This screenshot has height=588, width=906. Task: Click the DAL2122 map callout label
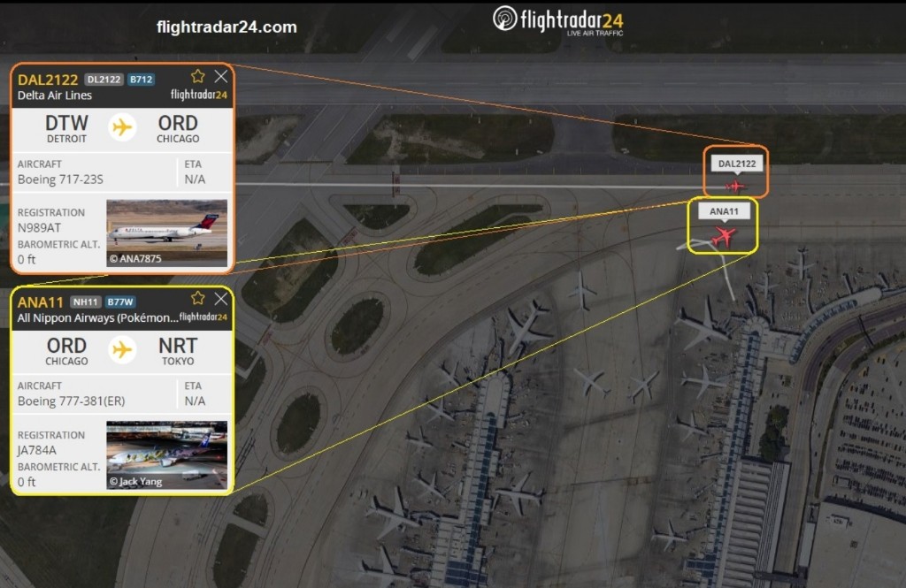click(737, 164)
